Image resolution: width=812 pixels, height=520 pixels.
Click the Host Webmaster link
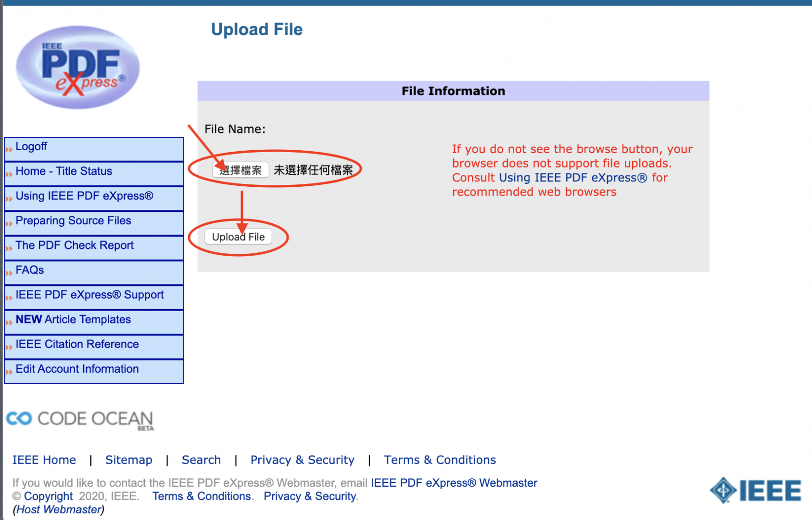click(59, 509)
